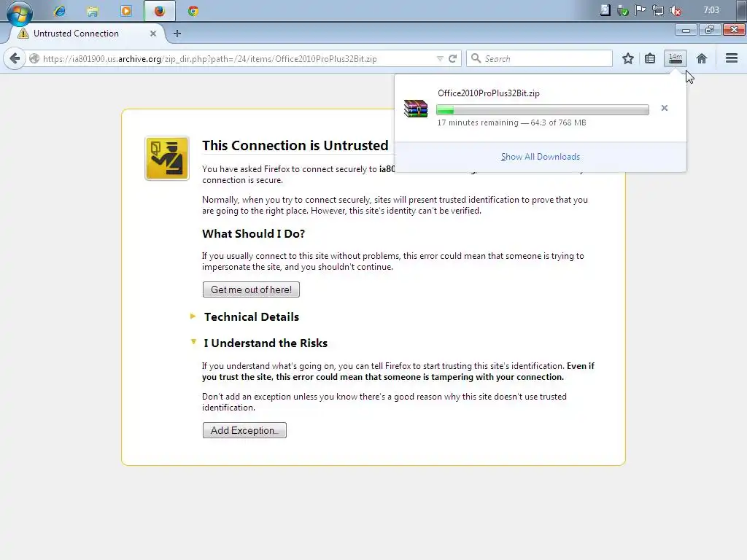
Task: Open the URL history dropdown arrow
Action: tap(440, 58)
